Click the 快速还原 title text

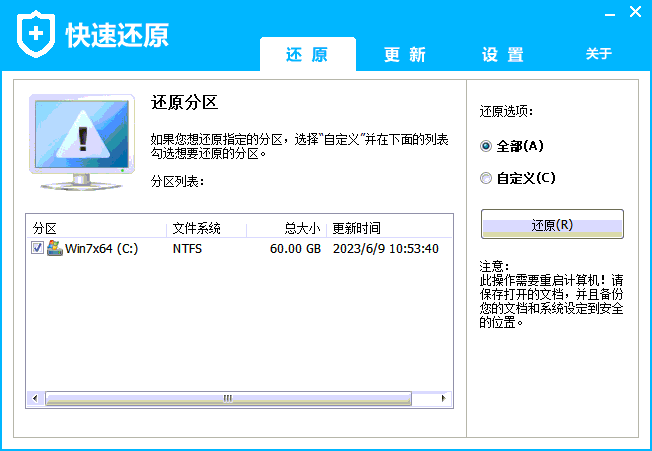[117, 35]
